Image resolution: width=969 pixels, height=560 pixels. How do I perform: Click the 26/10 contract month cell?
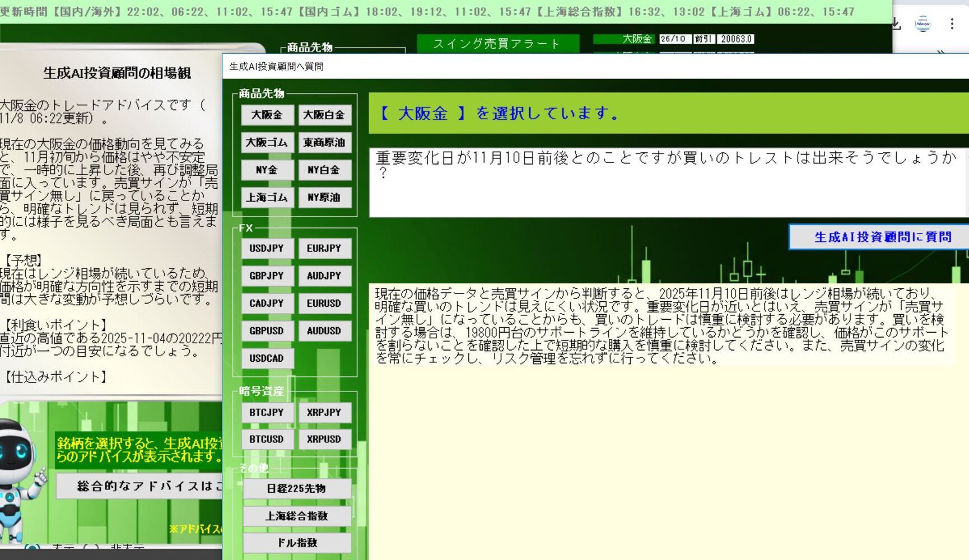[675, 39]
